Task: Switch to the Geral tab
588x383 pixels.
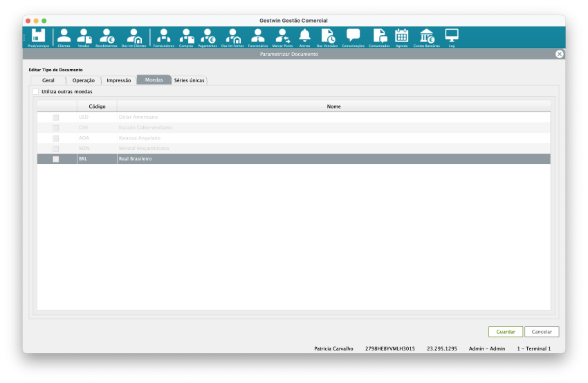Action: (48, 80)
